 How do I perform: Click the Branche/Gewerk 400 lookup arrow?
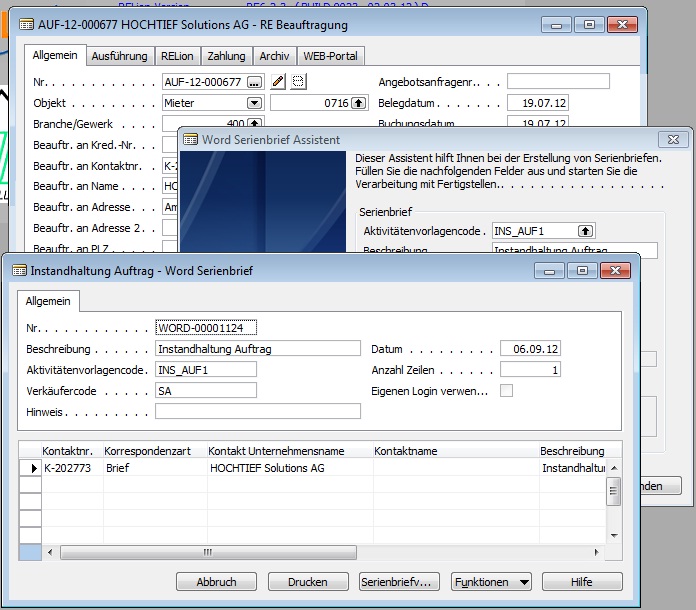point(254,123)
